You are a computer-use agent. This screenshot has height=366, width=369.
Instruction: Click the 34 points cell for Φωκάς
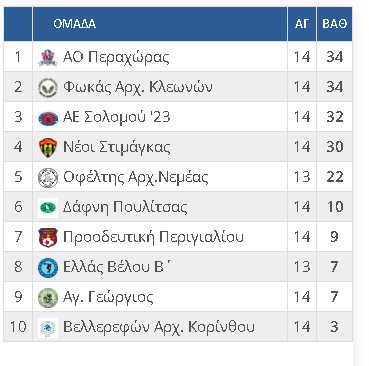click(x=334, y=87)
